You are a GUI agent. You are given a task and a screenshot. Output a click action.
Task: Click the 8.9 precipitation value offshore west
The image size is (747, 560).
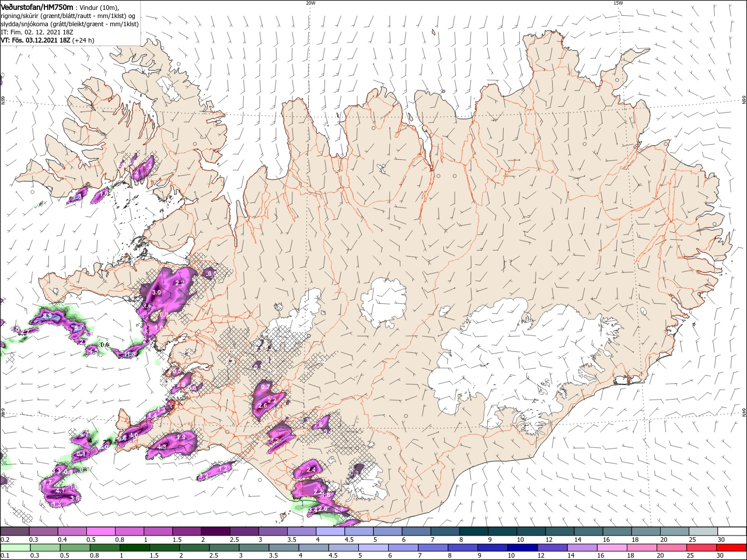(48, 316)
